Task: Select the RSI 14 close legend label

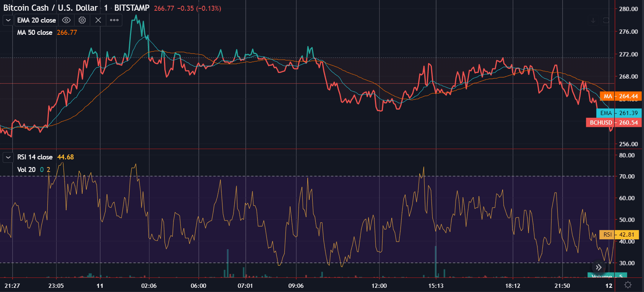Action: coord(35,157)
